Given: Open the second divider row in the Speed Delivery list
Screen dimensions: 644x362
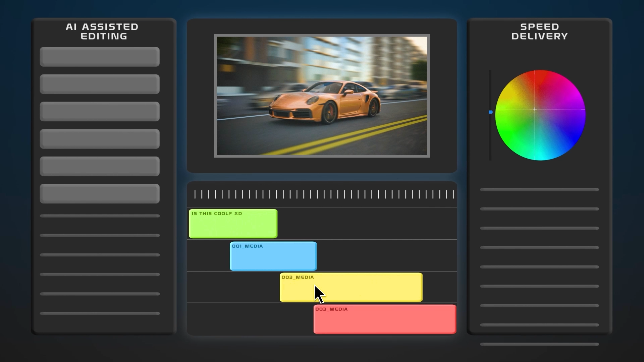Looking at the screenshot, I should pyautogui.click(x=539, y=208).
